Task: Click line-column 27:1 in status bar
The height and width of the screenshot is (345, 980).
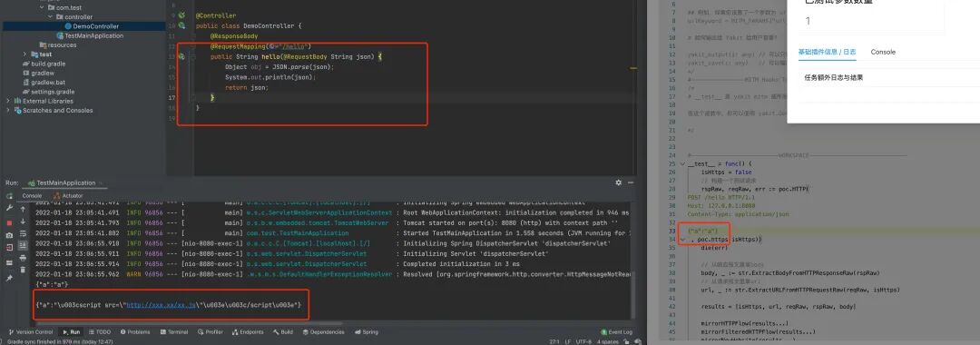Action: pos(554,342)
